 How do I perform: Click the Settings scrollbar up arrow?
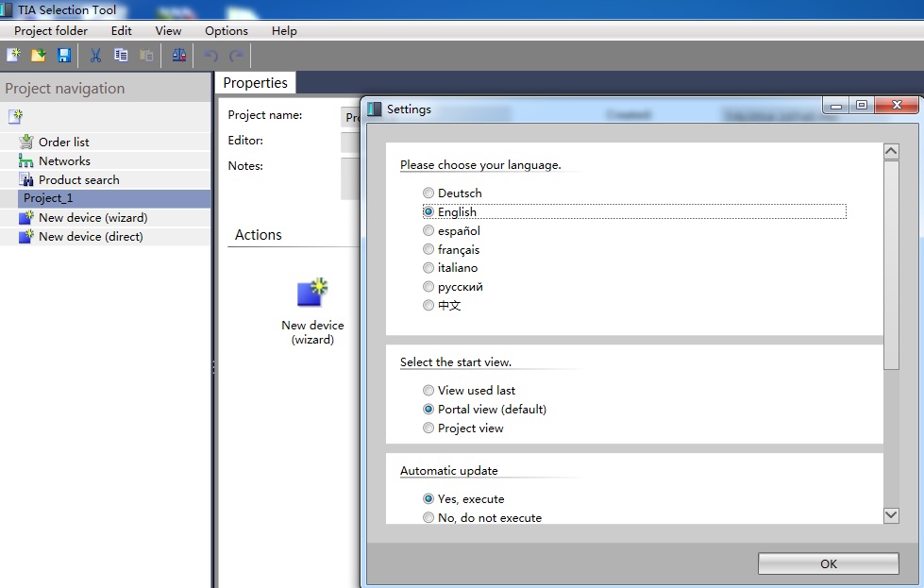pyautogui.click(x=891, y=151)
